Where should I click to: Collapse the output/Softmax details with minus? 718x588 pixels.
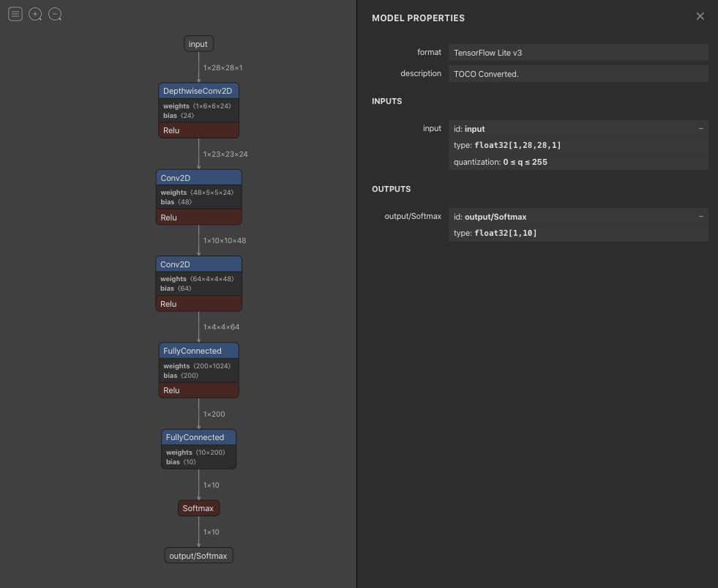click(700, 216)
